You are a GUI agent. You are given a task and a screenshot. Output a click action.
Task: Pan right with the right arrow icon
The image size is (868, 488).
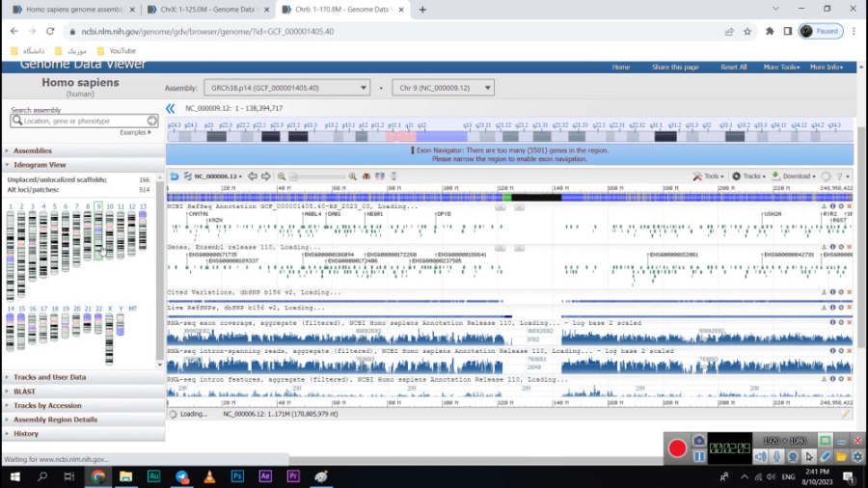coord(266,176)
